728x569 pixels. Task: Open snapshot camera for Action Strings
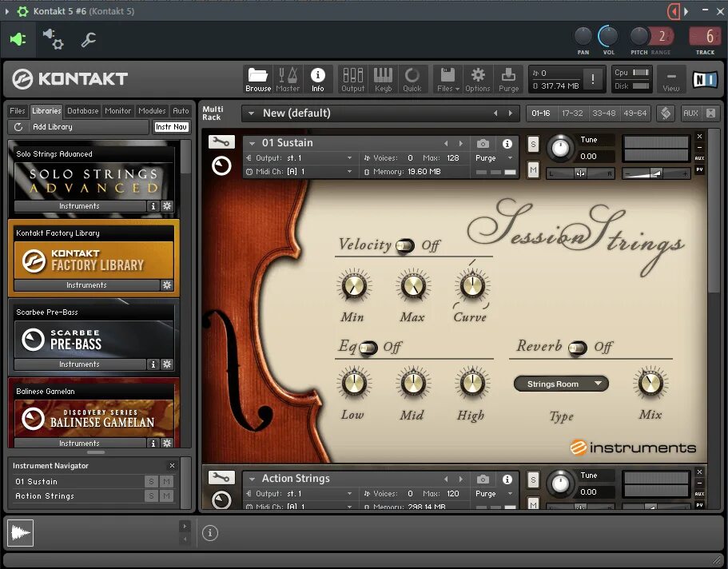pos(483,479)
